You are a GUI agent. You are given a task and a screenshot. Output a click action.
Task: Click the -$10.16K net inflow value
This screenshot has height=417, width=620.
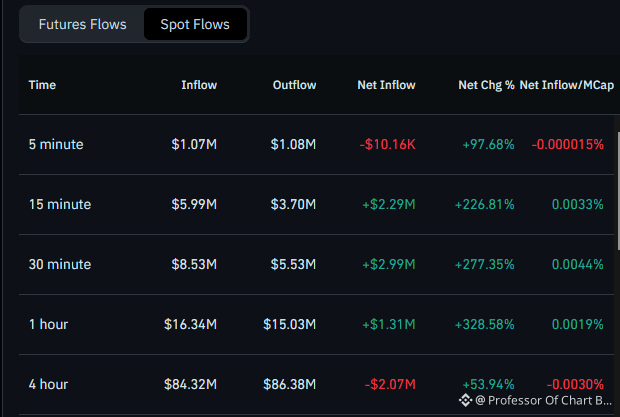[388, 145]
